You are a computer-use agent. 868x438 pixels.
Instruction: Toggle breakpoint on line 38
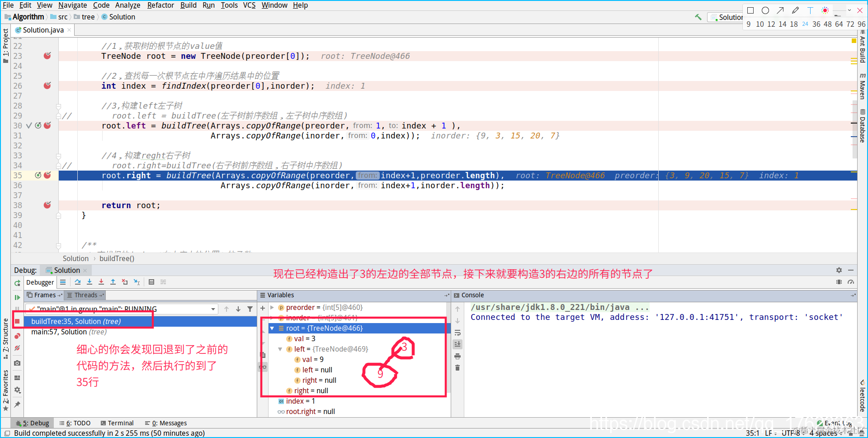(x=47, y=205)
